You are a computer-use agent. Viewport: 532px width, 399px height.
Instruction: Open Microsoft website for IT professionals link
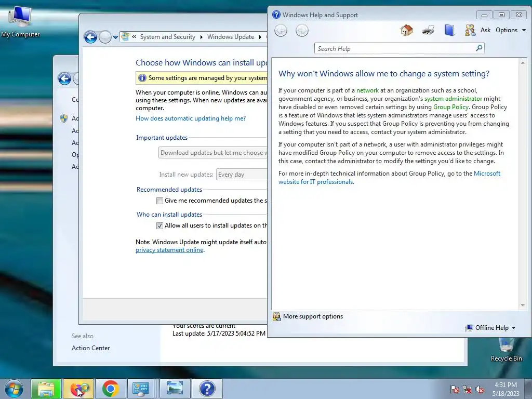pyautogui.click(x=389, y=178)
